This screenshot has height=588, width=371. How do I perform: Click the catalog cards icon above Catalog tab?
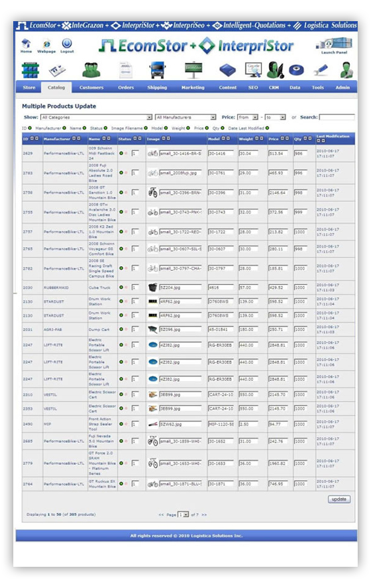57,70
